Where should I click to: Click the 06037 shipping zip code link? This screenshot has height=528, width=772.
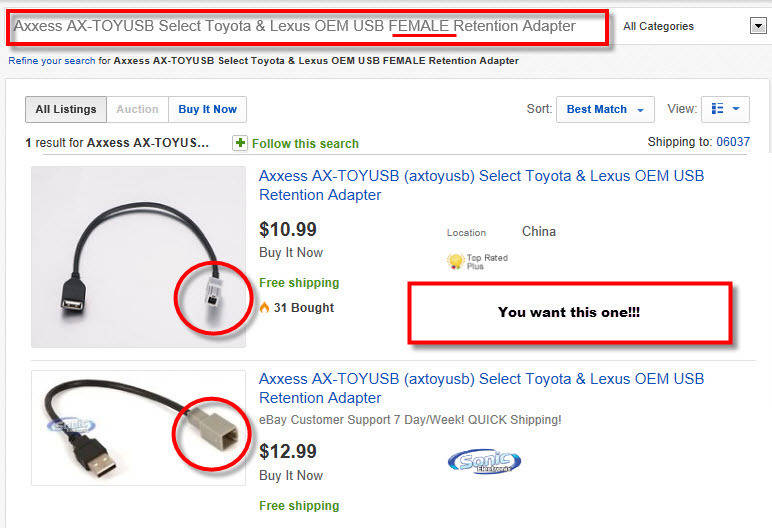(733, 142)
